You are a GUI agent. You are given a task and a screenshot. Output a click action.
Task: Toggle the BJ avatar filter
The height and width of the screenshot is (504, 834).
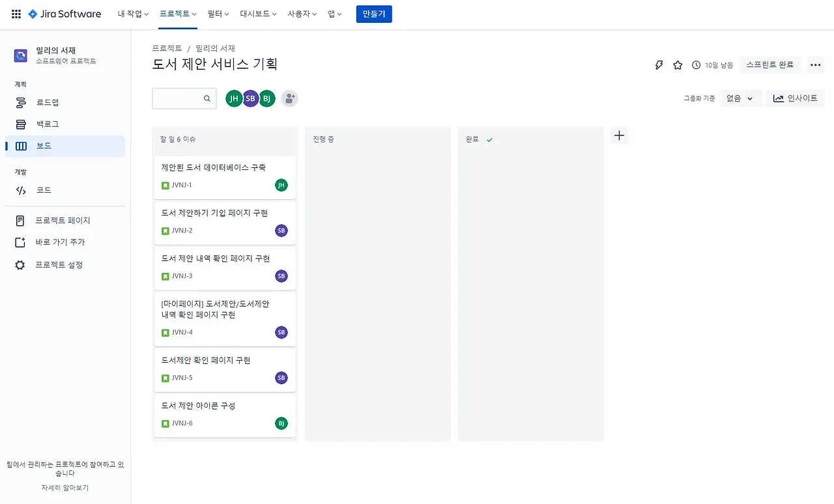pos(267,98)
